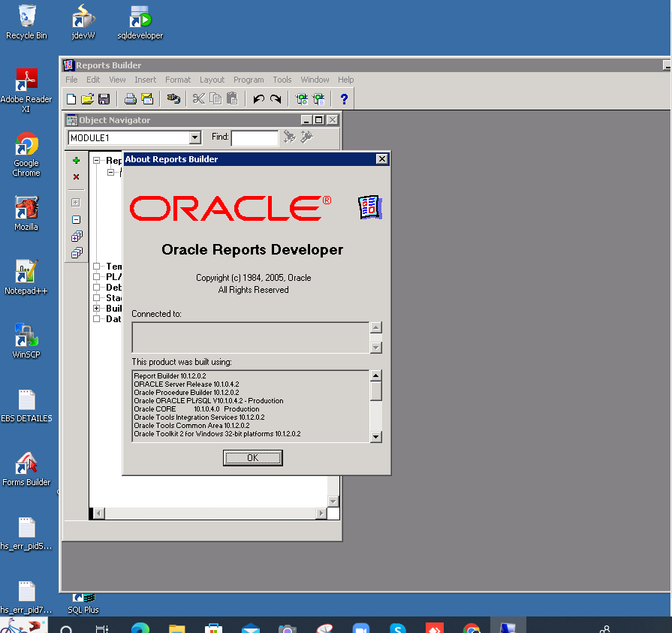Click the Find Next flashlight icon
672x633 pixels.
[290, 137]
